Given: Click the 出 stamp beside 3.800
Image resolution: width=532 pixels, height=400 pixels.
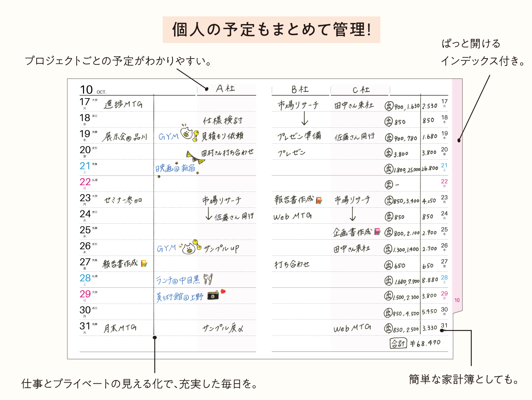Looking at the screenshot, I should 388,153.
